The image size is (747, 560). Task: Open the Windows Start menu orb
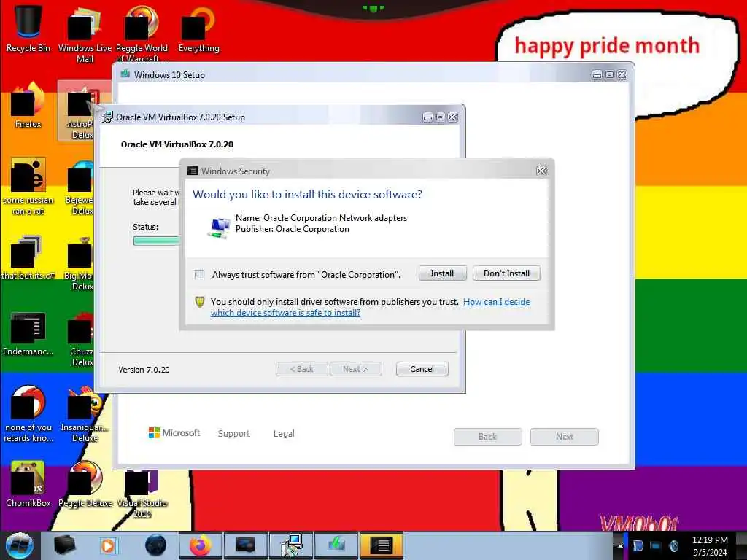(20, 545)
